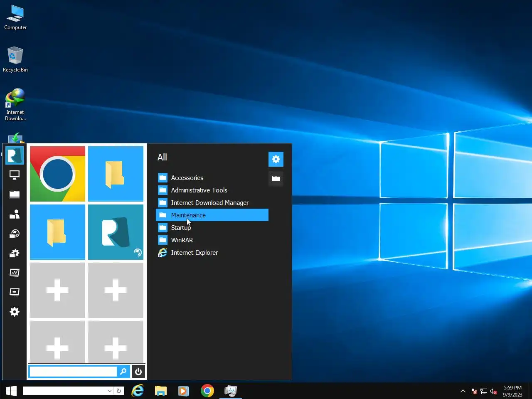This screenshot has width=532, height=399.
Task: Select the user account sidebar icon
Action: [15, 214]
